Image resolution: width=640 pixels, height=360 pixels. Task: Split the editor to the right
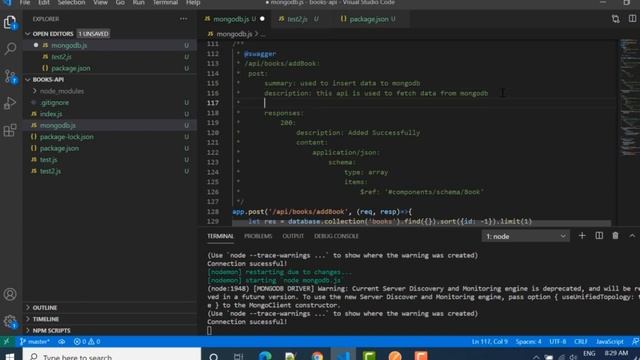click(632, 19)
